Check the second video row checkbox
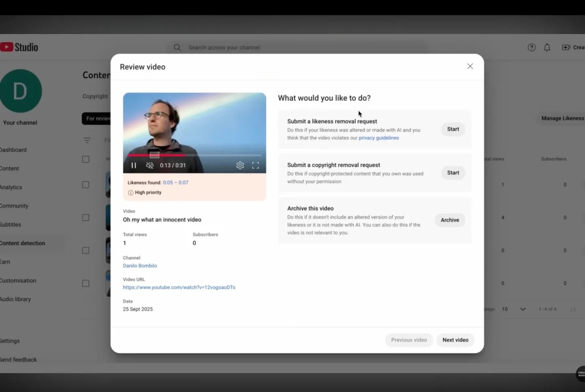Screen dimensions: 585x392 85,217
